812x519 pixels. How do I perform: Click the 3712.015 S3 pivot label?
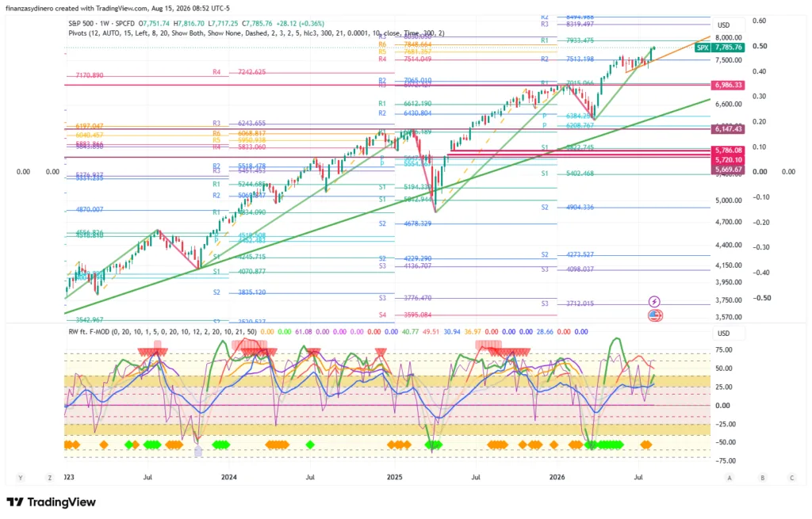coord(580,303)
